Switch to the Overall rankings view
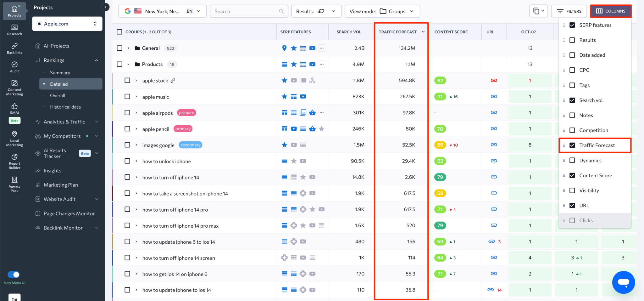The image size is (644, 301). (58, 95)
